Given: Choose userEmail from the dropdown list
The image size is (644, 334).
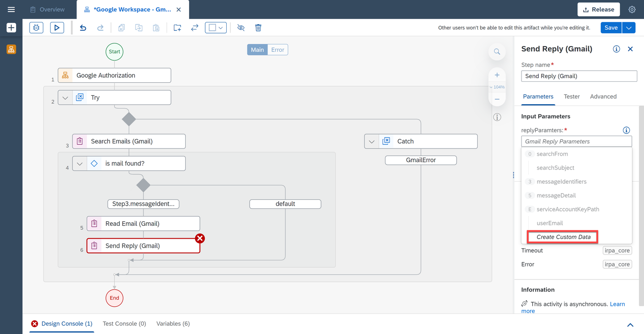Looking at the screenshot, I should tap(576, 223).
